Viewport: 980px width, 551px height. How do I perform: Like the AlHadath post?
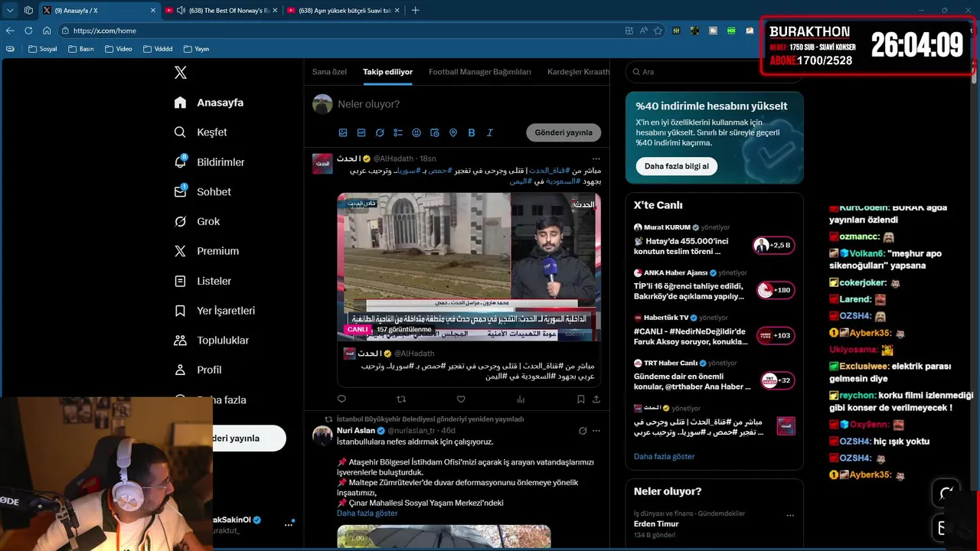tap(461, 399)
